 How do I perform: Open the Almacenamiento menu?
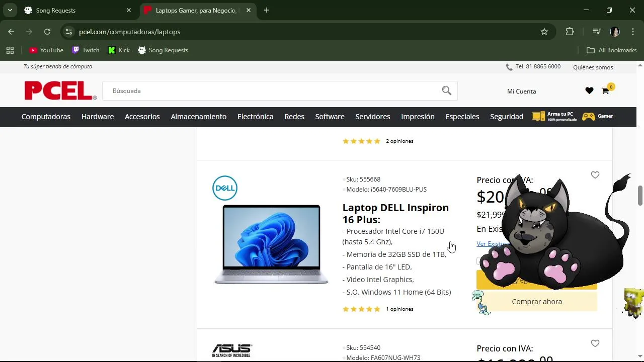(199, 117)
